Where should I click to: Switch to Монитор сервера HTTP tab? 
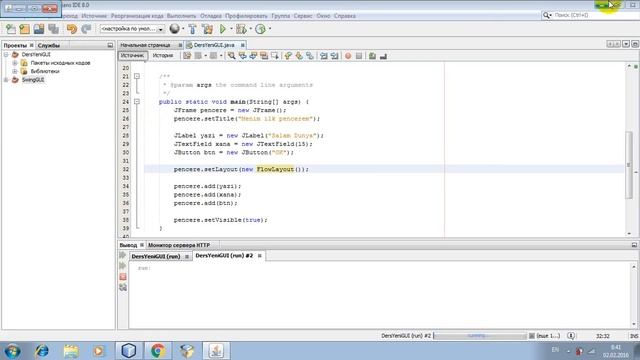click(x=179, y=245)
